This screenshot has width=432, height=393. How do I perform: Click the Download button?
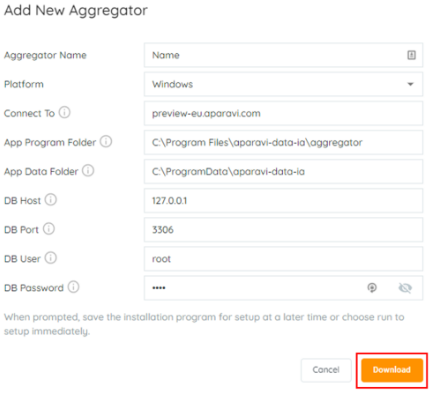click(x=392, y=370)
